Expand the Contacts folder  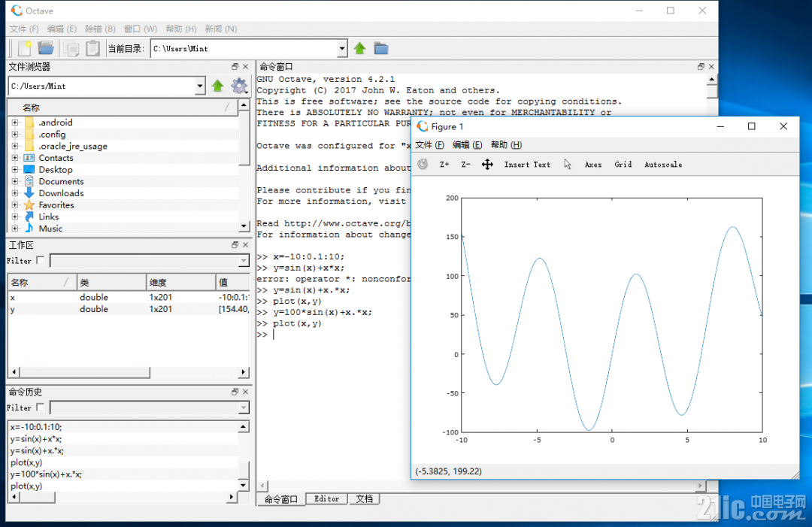tap(15, 158)
